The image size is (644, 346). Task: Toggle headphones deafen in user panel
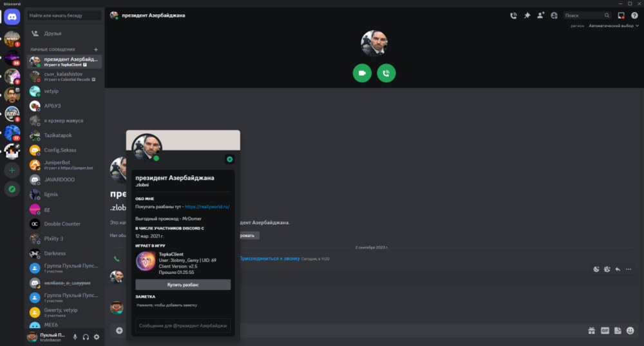click(86, 337)
